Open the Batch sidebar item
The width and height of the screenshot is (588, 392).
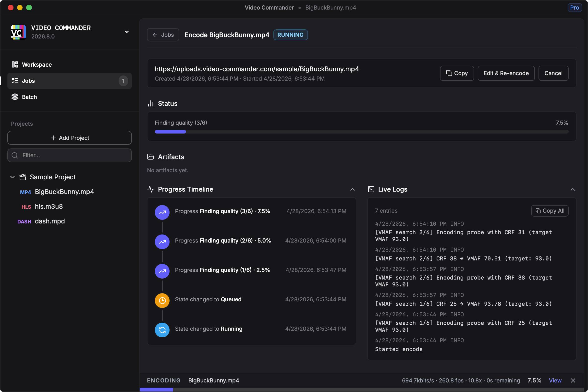29,97
